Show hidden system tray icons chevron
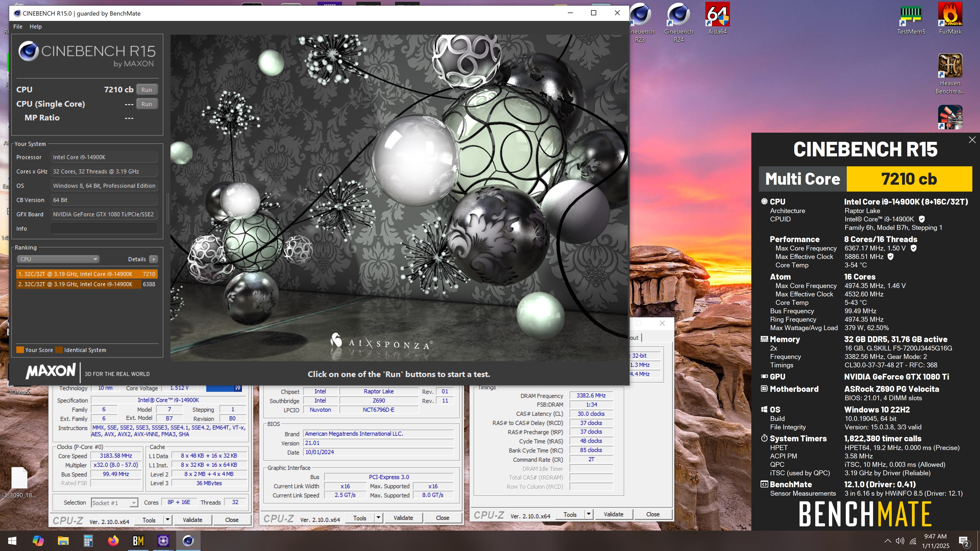Image resolution: width=980 pixels, height=551 pixels. 888,541
